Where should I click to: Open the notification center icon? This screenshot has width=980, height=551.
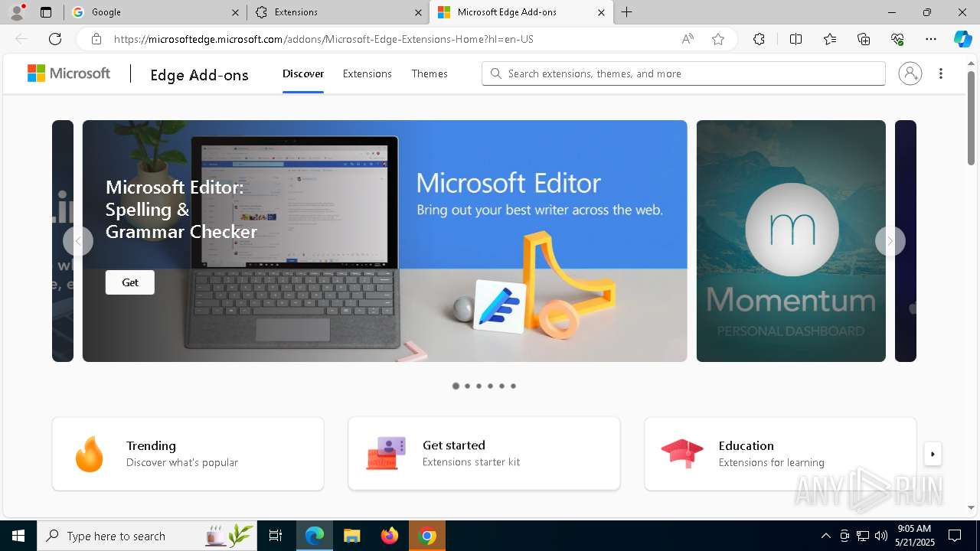pyautogui.click(x=955, y=536)
